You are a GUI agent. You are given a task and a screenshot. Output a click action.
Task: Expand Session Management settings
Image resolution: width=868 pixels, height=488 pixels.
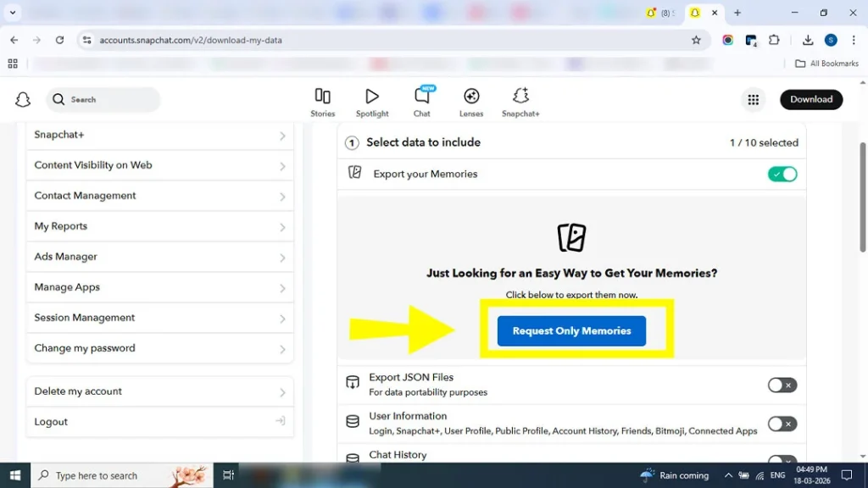(159, 318)
